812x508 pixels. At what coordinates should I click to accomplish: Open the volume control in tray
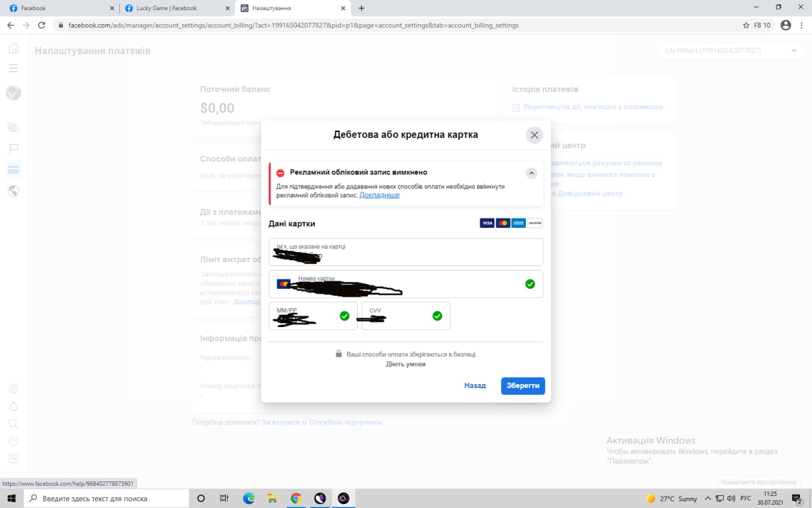pos(731,498)
